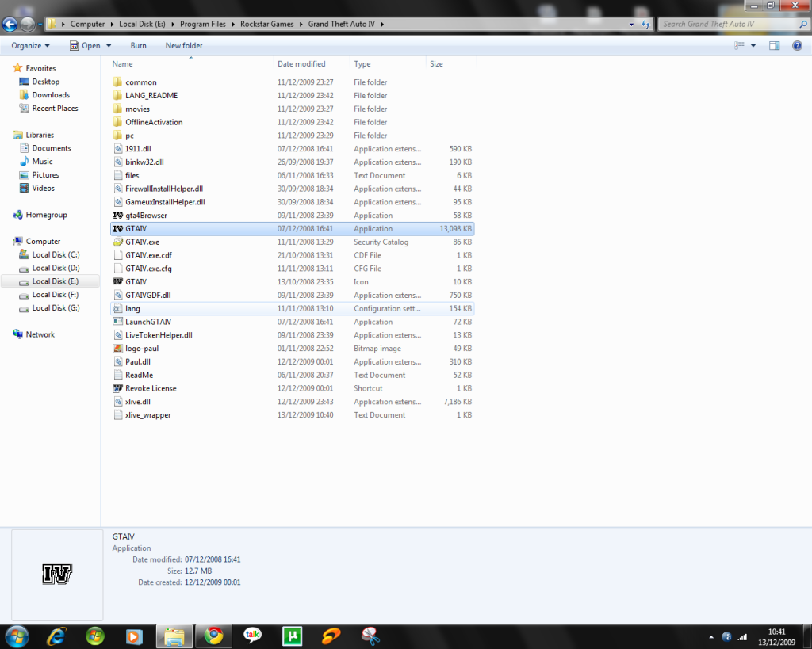Click the address bar refresh arrows
The width and height of the screenshot is (812, 649).
pos(646,24)
